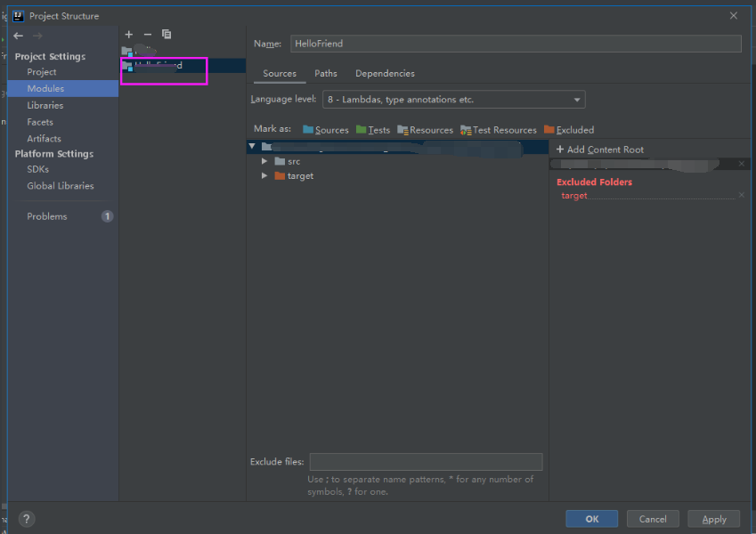Open help with the question mark icon
This screenshot has width=756, height=534.
(x=27, y=519)
